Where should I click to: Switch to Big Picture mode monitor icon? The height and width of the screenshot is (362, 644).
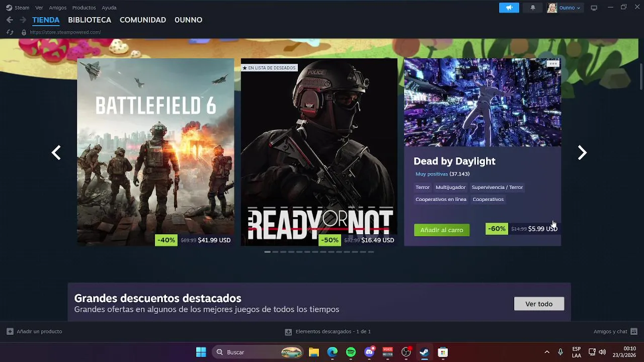tap(594, 8)
